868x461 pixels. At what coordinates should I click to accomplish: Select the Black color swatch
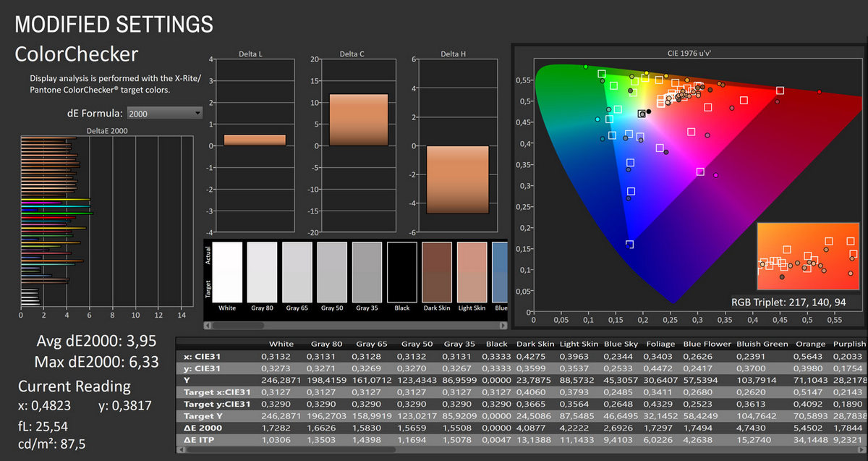[x=402, y=271]
